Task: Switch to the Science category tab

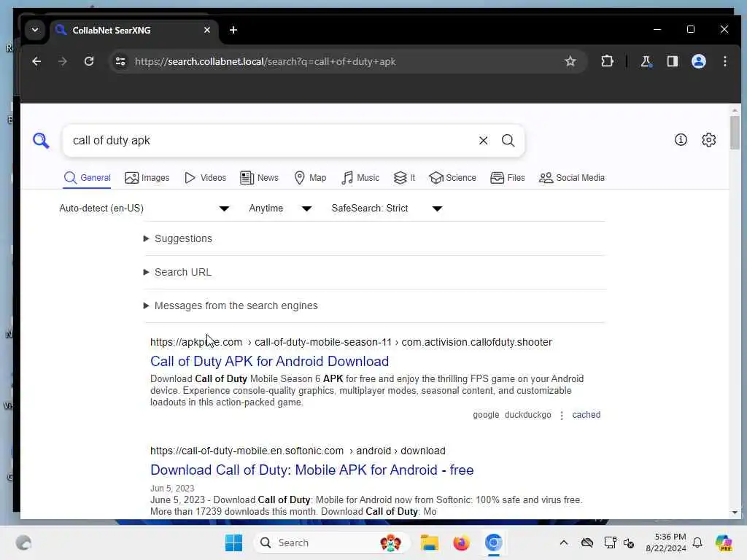Action: 452,178
